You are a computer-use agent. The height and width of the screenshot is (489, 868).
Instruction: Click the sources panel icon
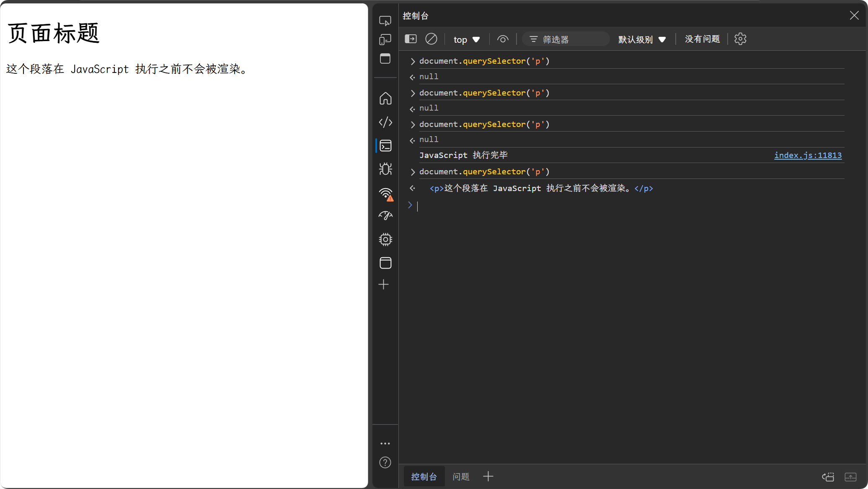coord(386,122)
